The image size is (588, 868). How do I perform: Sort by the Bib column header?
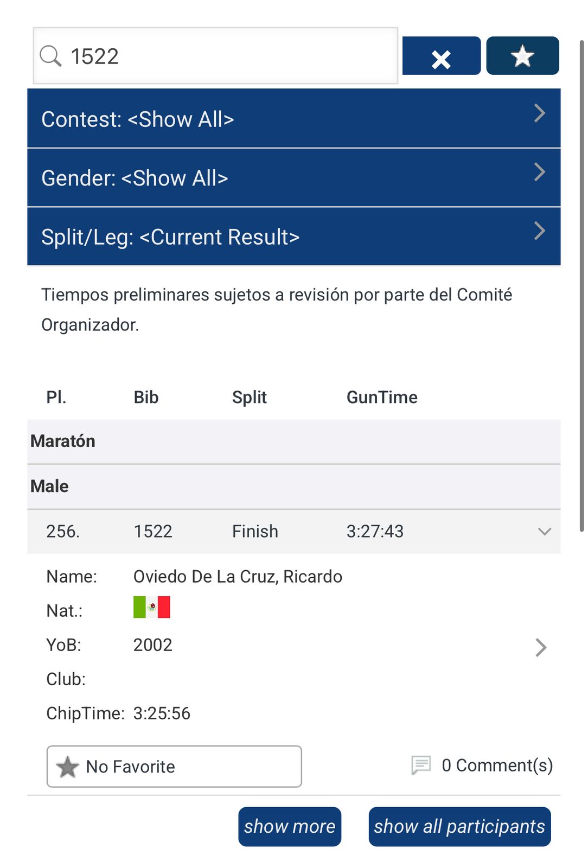(146, 398)
